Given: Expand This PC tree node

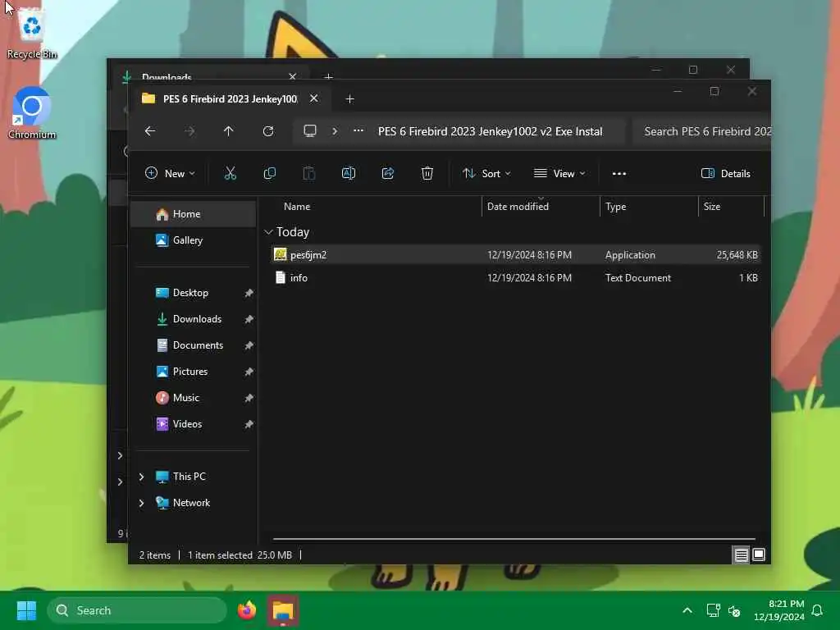Looking at the screenshot, I should (x=141, y=477).
